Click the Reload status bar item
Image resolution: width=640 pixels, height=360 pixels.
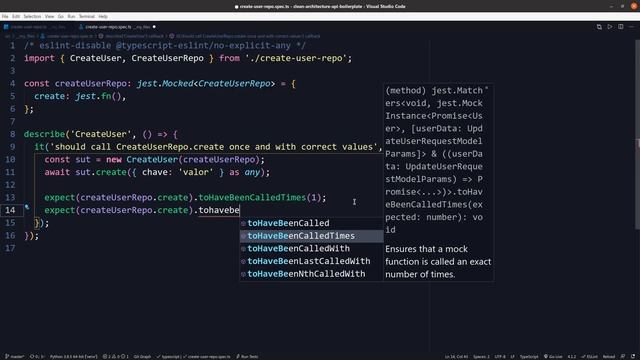click(609, 357)
